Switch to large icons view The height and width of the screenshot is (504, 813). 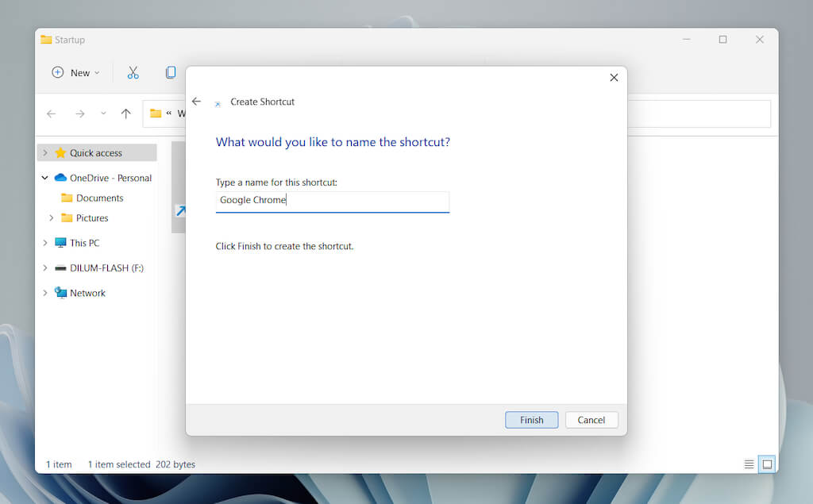(767, 464)
